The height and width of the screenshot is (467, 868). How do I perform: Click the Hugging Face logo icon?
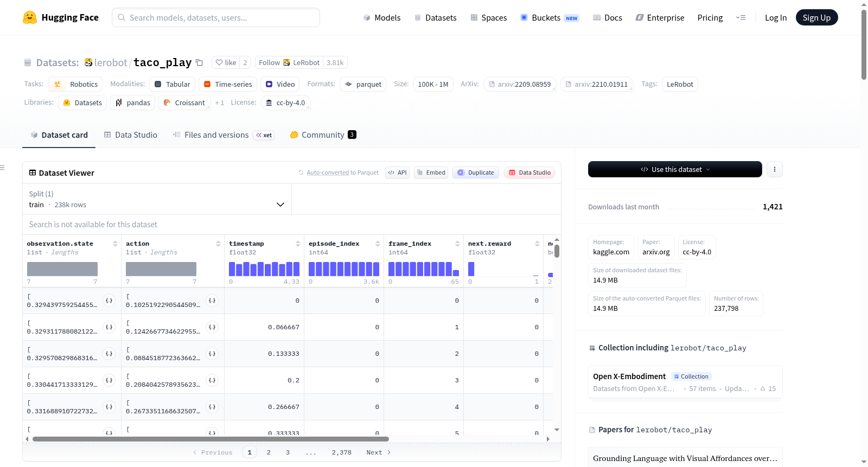pyautogui.click(x=30, y=17)
